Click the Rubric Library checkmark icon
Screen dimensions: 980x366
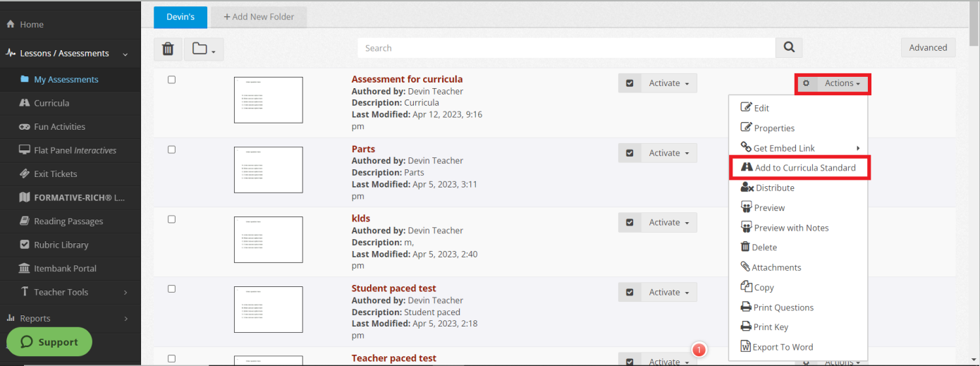24,245
